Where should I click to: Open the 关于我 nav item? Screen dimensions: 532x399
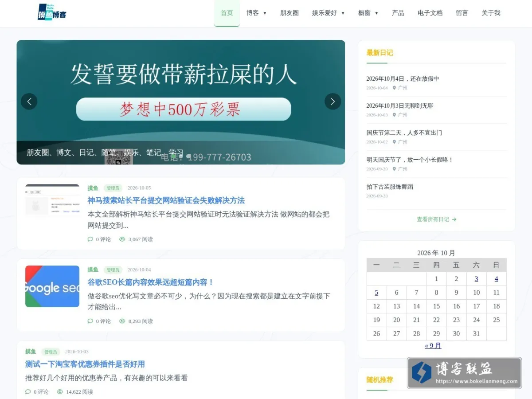491,13
